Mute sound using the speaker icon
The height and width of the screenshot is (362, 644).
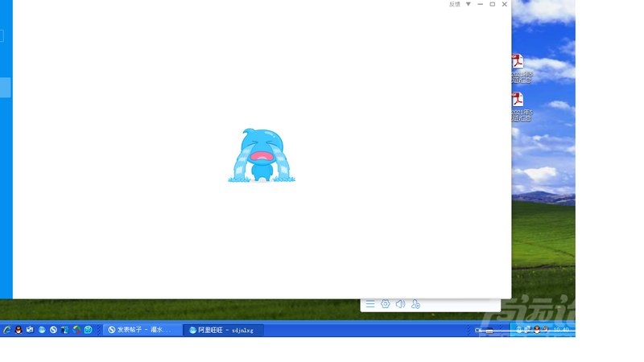tap(400, 304)
